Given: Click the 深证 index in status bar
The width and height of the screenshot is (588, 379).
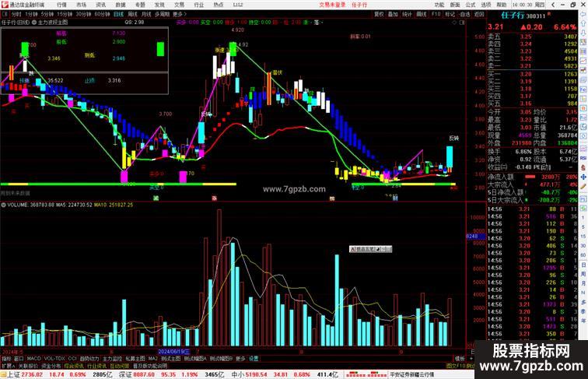Looking at the screenshot, I should tap(126, 374).
